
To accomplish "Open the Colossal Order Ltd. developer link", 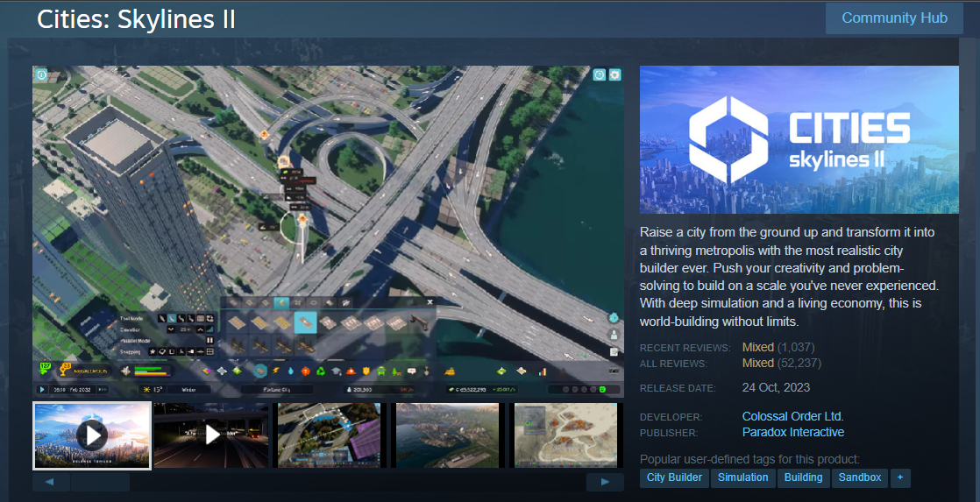I will click(x=792, y=416).
